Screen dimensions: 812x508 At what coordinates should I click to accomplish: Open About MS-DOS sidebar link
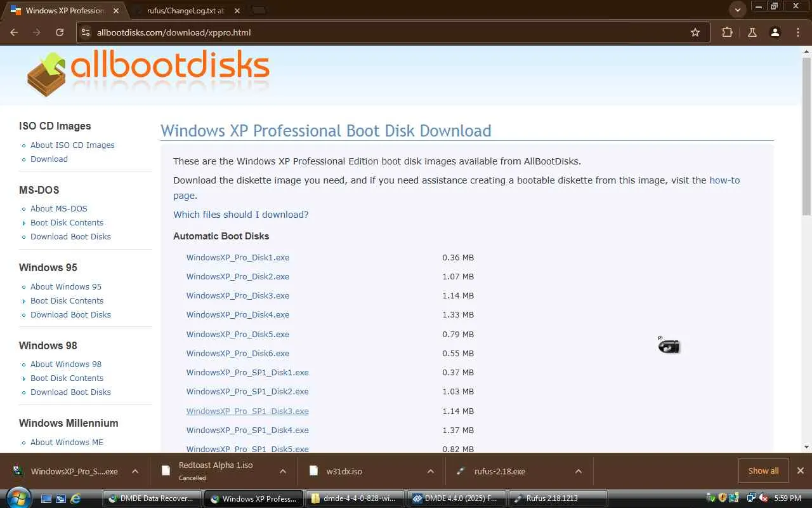pos(59,208)
